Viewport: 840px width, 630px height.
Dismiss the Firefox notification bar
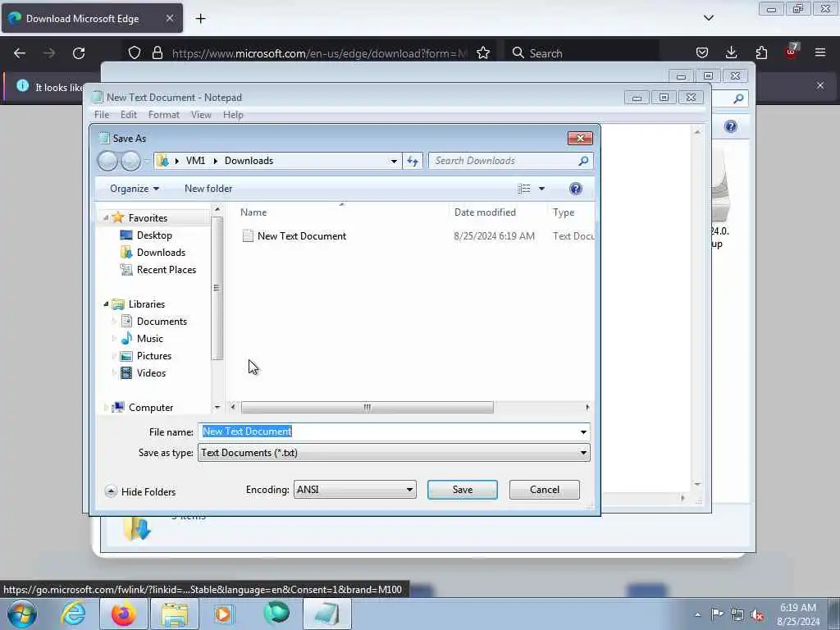tap(820, 85)
